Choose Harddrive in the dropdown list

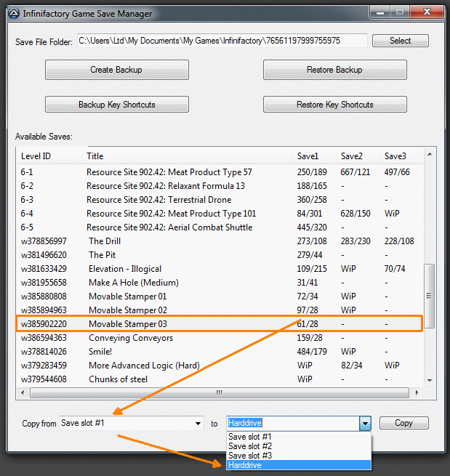coord(299,465)
